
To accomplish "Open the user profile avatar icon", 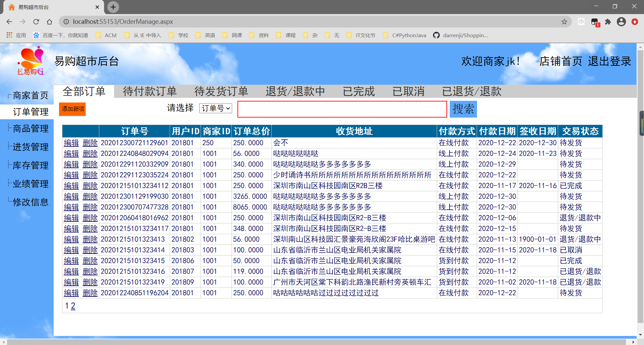I will (621, 22).
